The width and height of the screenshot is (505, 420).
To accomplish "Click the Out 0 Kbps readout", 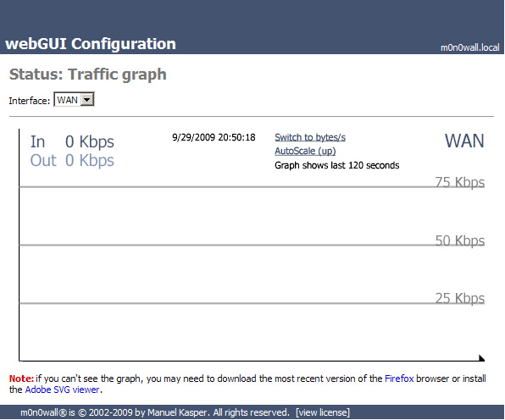I will tap(72, 160).
